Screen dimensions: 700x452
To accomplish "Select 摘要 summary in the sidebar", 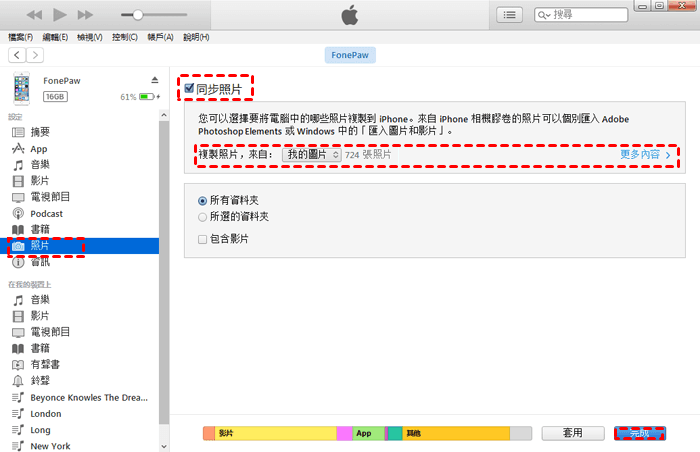I will point(40,132).
